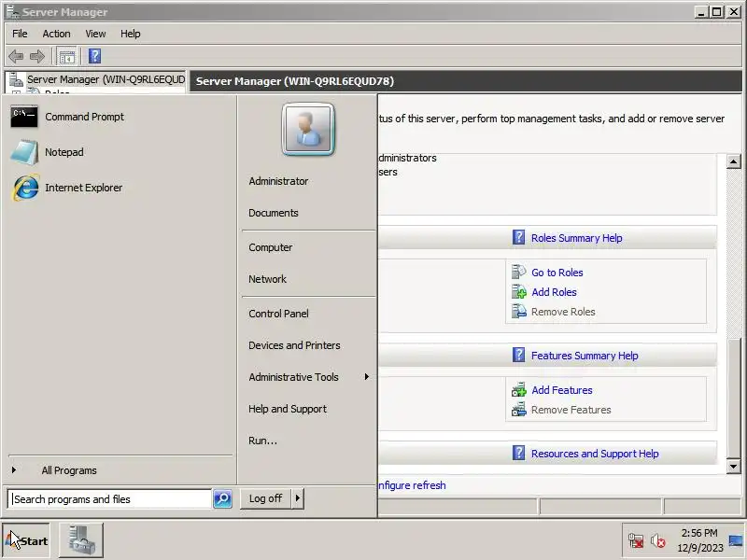
Task: Open the File menu
Action: (20, 34)
